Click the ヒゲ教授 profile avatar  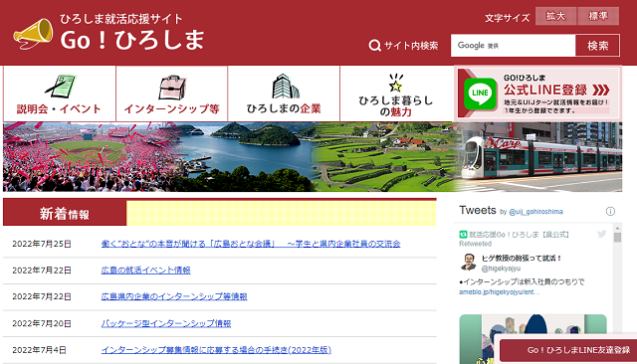coord(468,262)
